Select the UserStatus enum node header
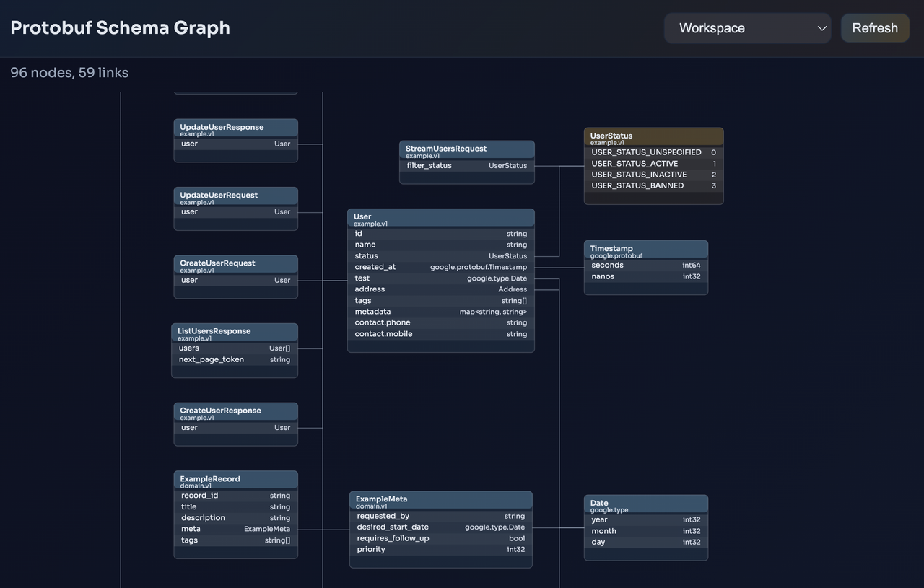This screenshot has width=924, height=588. (x=653, y=136)
